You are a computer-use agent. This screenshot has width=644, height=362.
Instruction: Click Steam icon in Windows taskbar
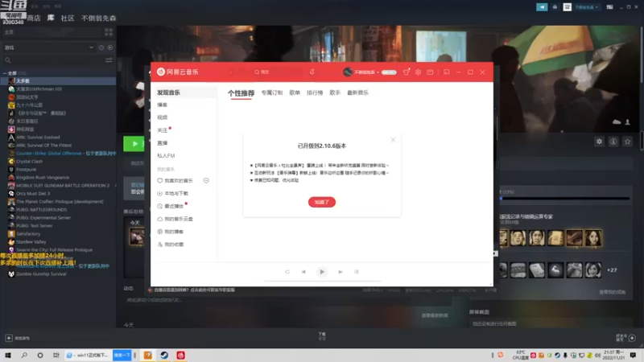[164, 355]
